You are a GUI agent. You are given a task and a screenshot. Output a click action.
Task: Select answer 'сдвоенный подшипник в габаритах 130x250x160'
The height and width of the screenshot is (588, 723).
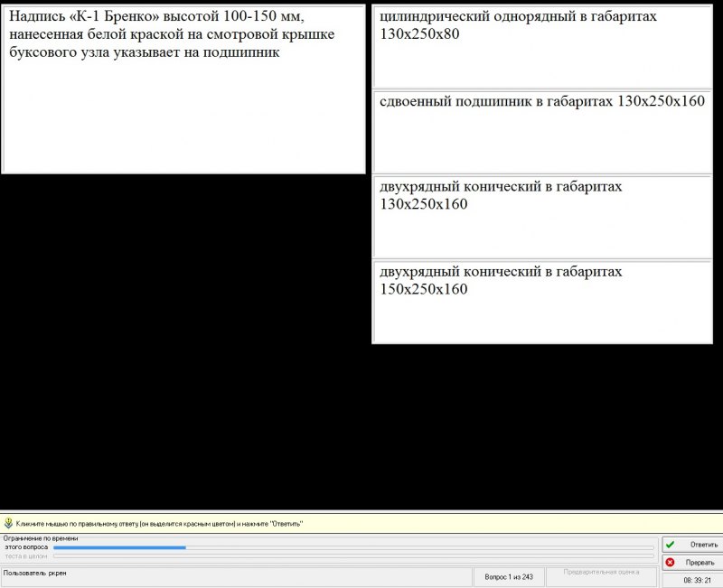pyautogui.click(x=542, y=131)
